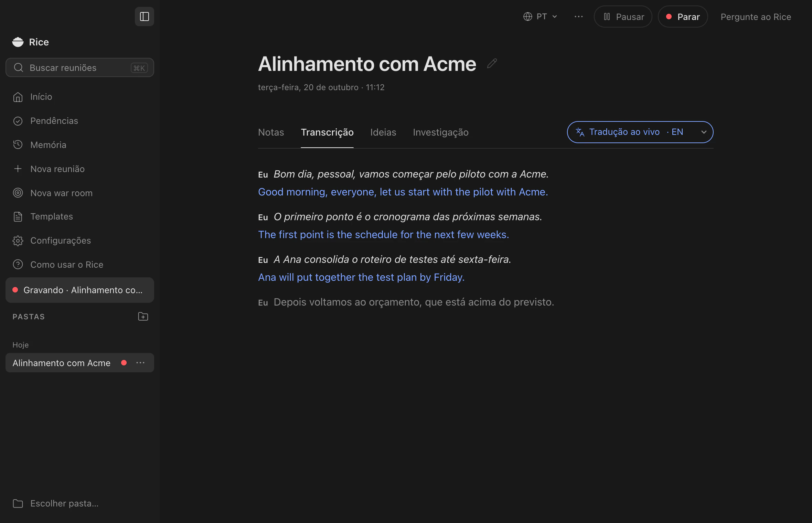Open Templates page
The image size is (812, 523).
click(80, 216)
